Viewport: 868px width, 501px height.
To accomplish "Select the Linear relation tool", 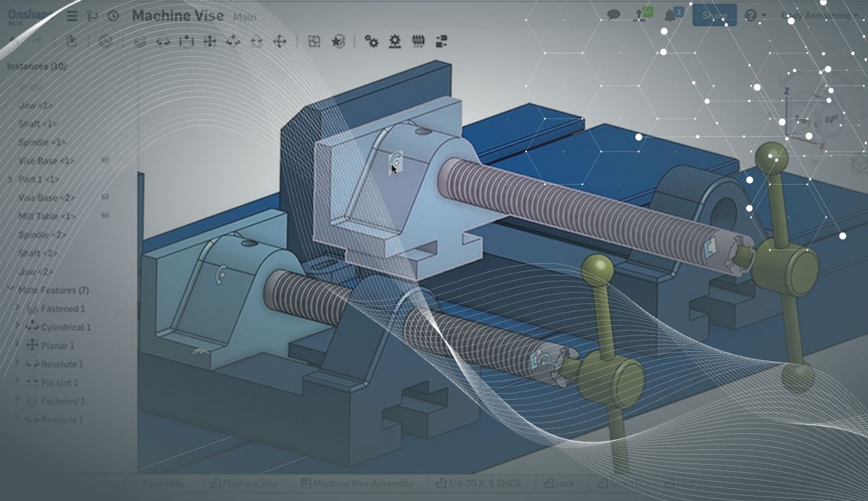I will [441, 41].
